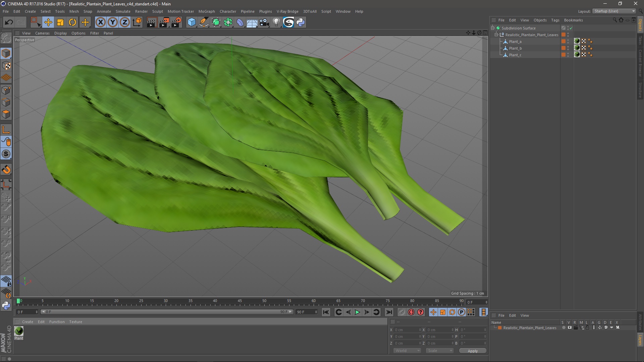644x362 pixels.
Task: Open the Sculpt menu
Action: (157, 11)
